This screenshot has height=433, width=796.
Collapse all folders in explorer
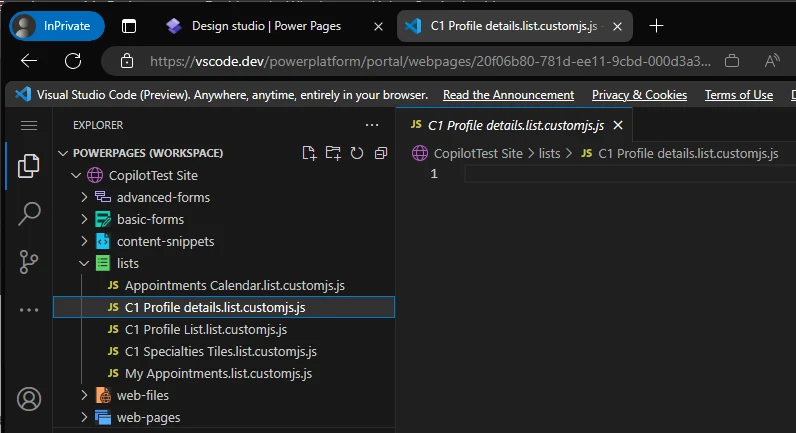tap(381, 153)
